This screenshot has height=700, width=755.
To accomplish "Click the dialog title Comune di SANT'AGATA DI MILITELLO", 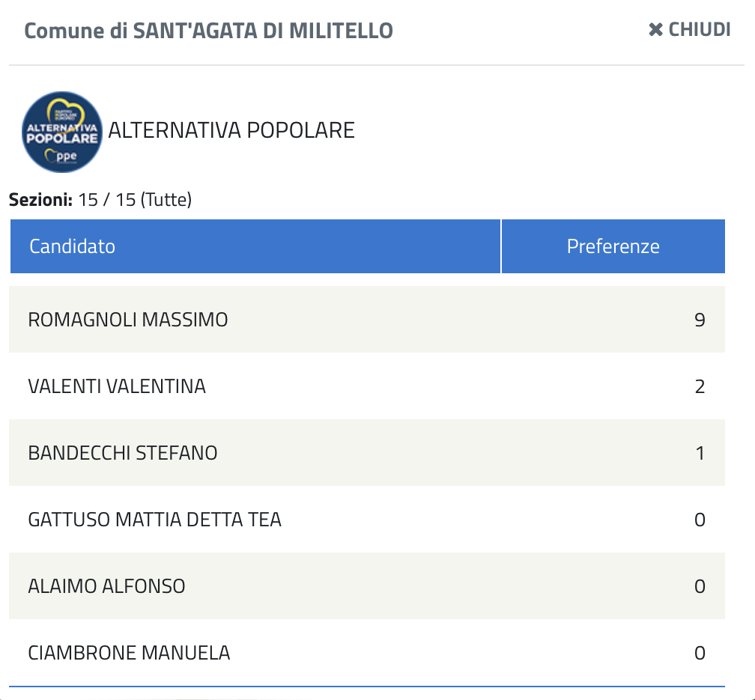I will point(208,31).
